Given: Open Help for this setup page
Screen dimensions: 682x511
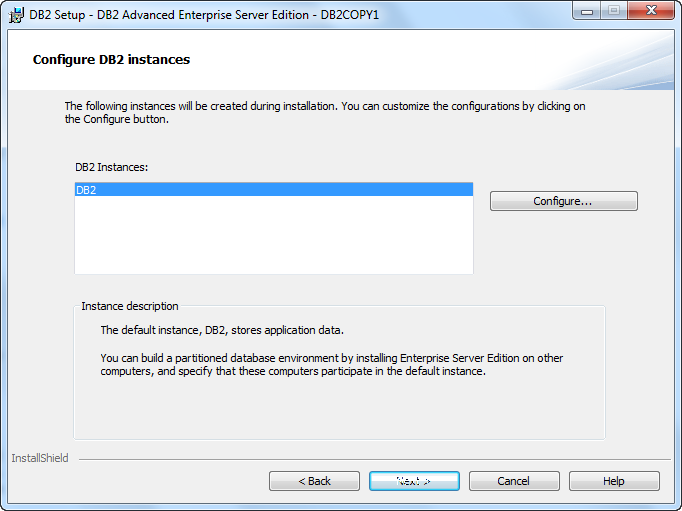Looking at the screenshot, I should coord(614,481).
